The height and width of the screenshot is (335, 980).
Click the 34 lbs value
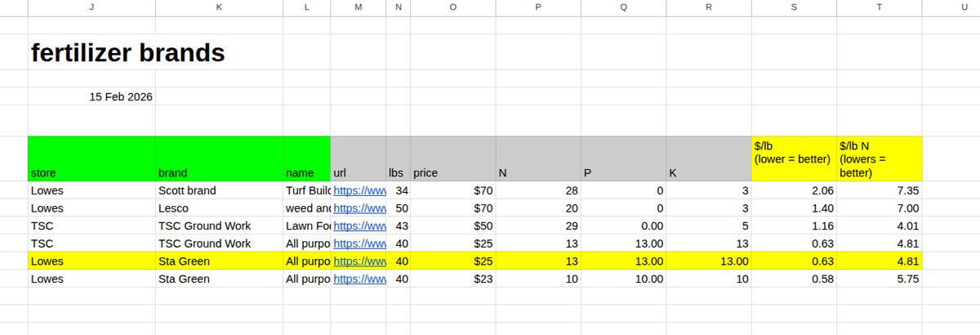[399, 190]
